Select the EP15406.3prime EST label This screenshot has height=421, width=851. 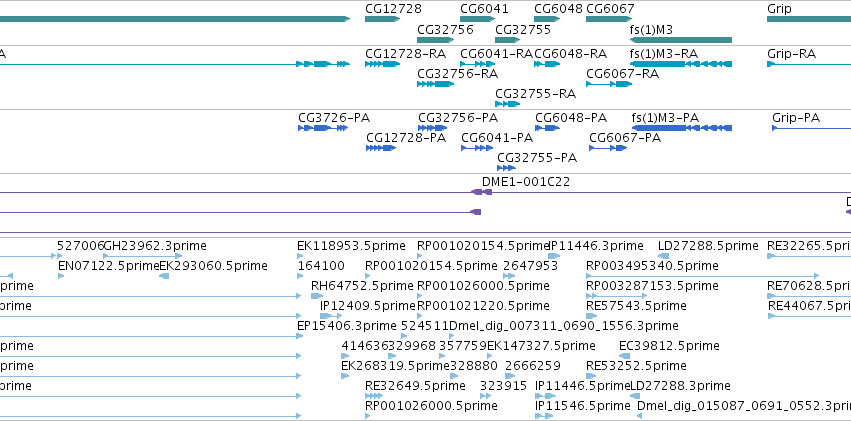coord(347,326)
